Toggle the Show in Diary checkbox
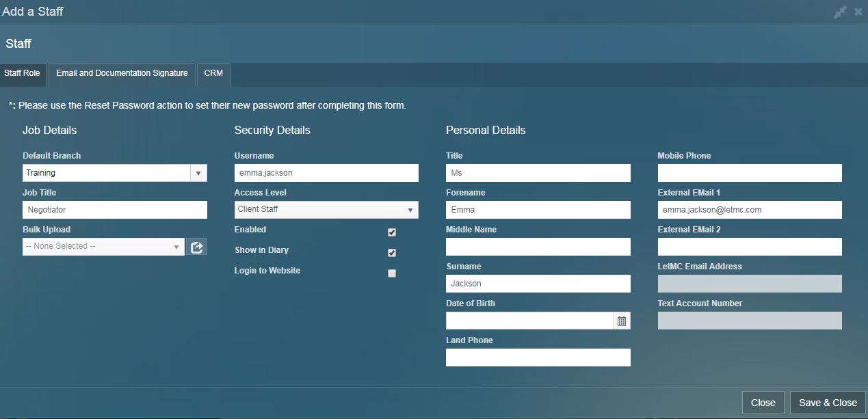This screenshot has width=868, height=419. [392, 253]
